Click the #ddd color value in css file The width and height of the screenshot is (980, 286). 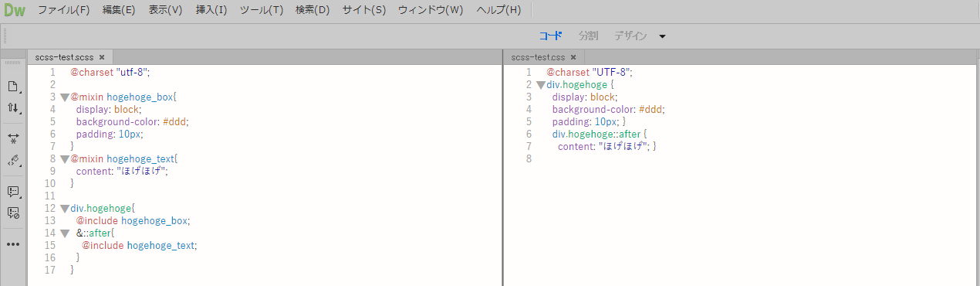pyautogui.click(x=651, y=110)
